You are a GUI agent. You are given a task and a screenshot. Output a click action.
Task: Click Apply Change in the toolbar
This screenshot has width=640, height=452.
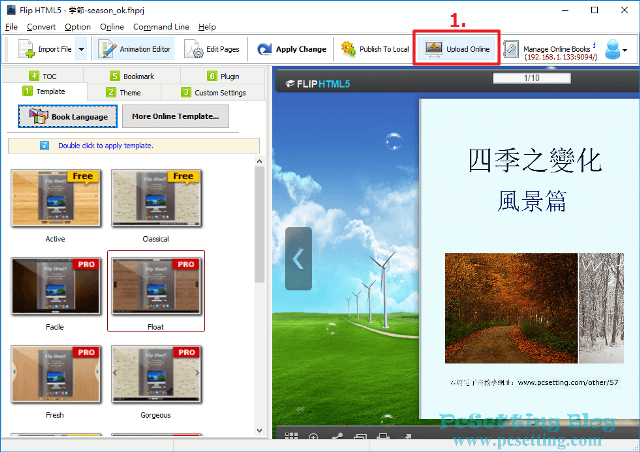click(x=291, y=49)
